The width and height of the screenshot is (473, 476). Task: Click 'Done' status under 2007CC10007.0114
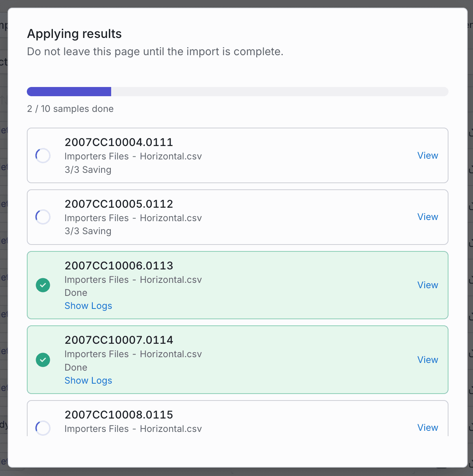click(76, 368)
